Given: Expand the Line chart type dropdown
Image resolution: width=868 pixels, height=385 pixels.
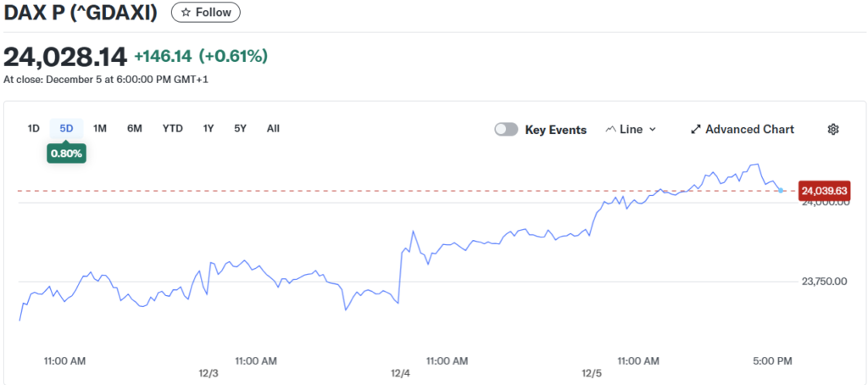Looking at the screenshot, I should point(631,129).
